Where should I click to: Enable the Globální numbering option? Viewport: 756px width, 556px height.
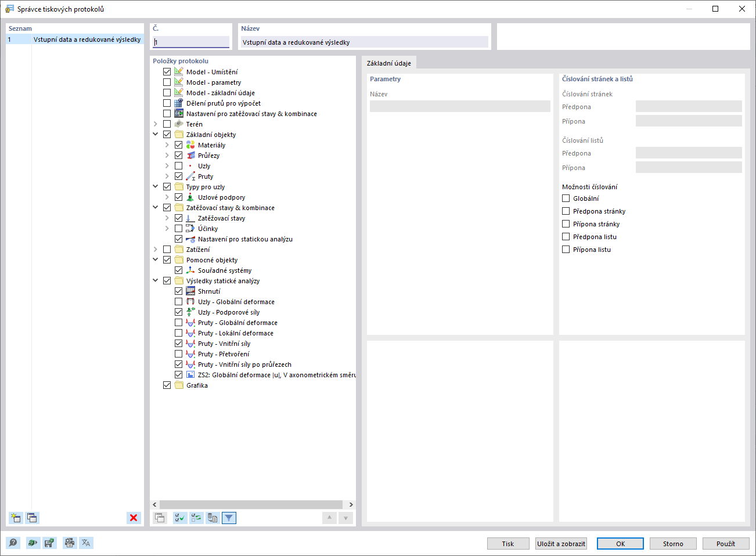coord(566,198)
